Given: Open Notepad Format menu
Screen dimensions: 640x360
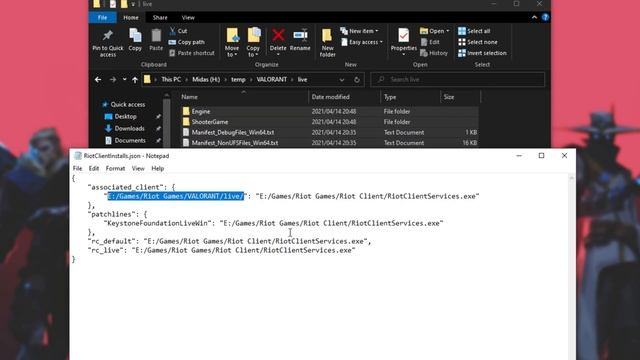Looking at the screenshot, I should click(116, 169).
